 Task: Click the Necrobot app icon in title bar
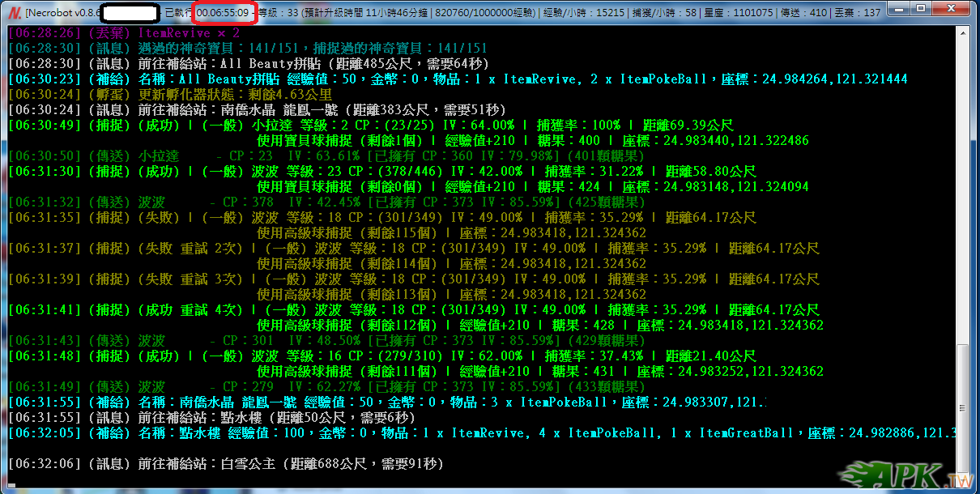coord(13,13)
